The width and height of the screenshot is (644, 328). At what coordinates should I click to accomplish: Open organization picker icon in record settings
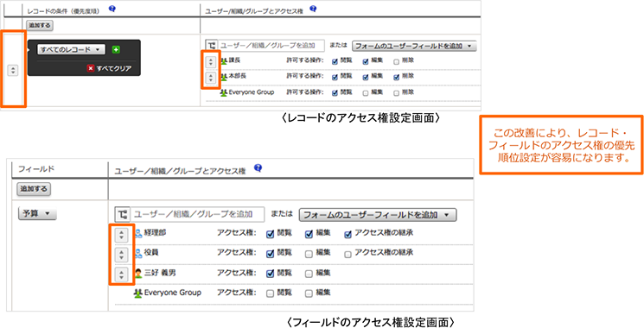click(x=211, y=46)
